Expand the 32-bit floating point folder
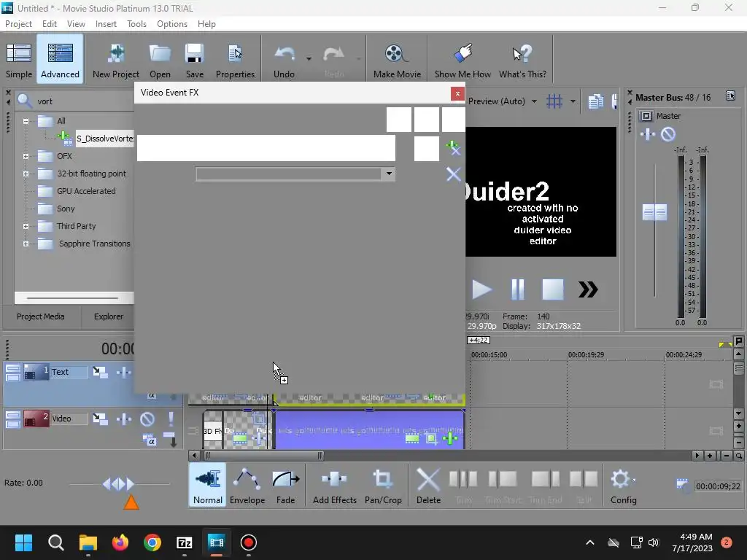This screenshot has width=747, height=560. 26,174
